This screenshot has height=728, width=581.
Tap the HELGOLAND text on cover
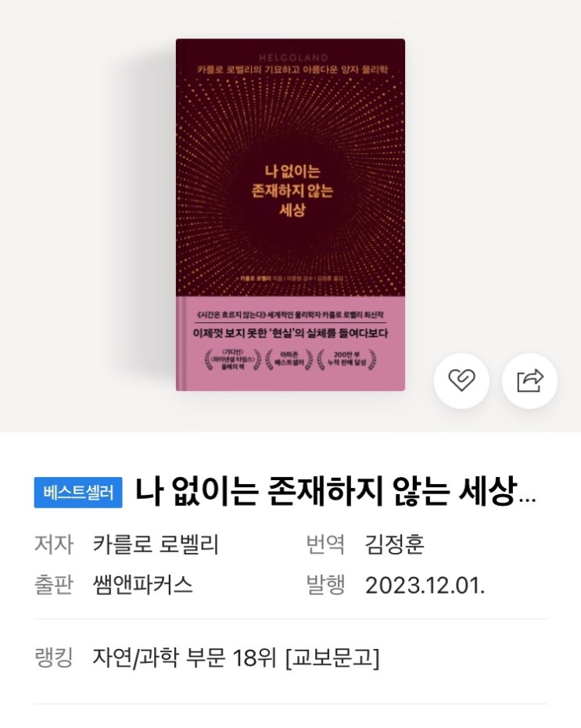click(x=293, y=58)
